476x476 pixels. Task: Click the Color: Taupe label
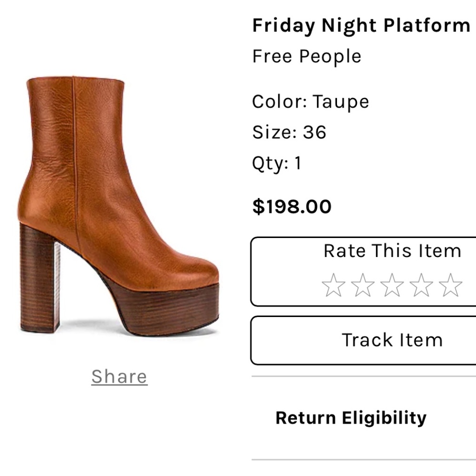click(310, 101)
